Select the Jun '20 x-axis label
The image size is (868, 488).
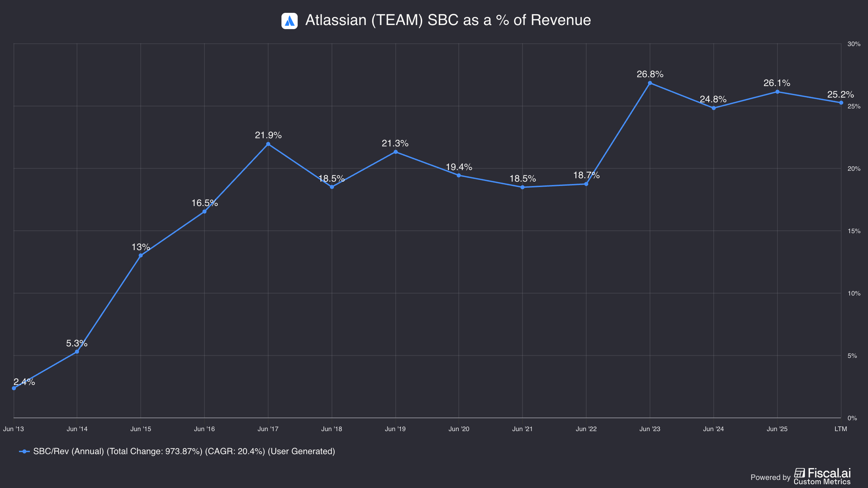tap(459, 429)
